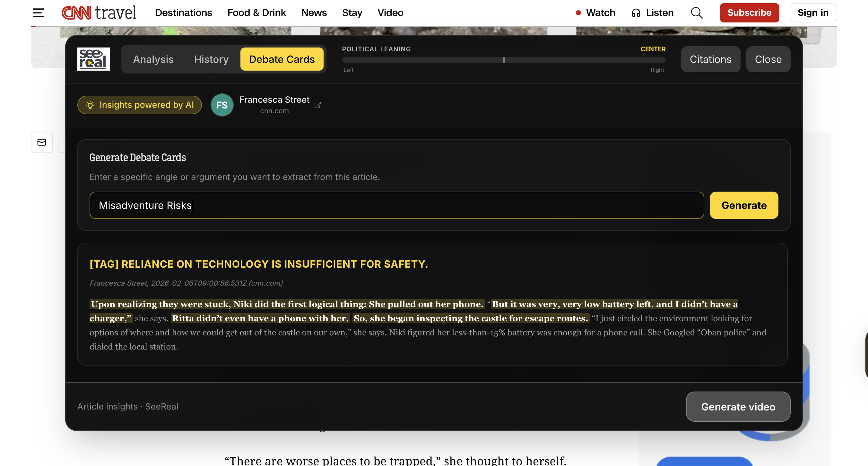The image size is (868, 466).
Task: Click the Watch live link
Action: pos(596,13)
